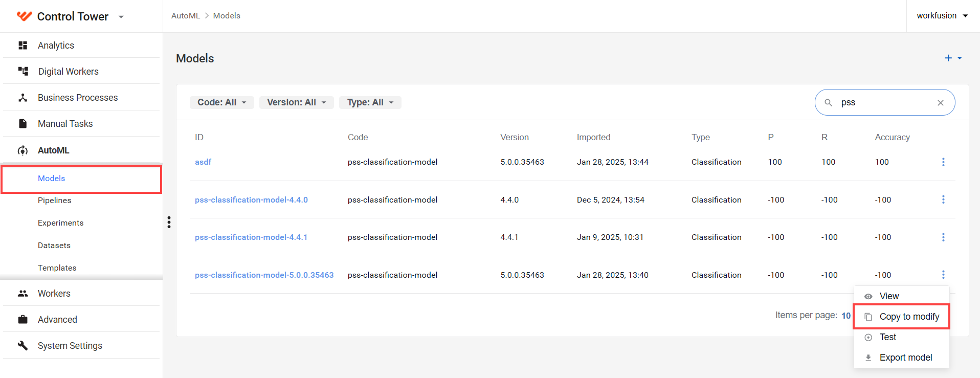
Task: Click the Imported column header
Action: tap(594, 138)
